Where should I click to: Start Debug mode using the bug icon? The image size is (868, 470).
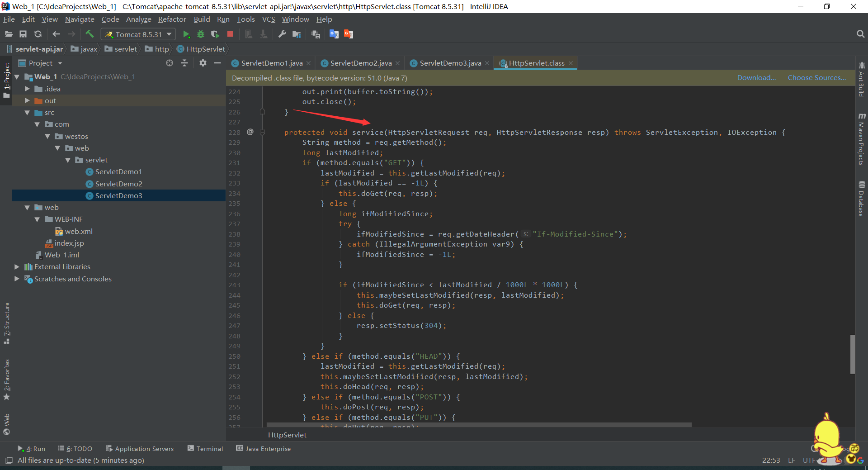pos(200,34)
